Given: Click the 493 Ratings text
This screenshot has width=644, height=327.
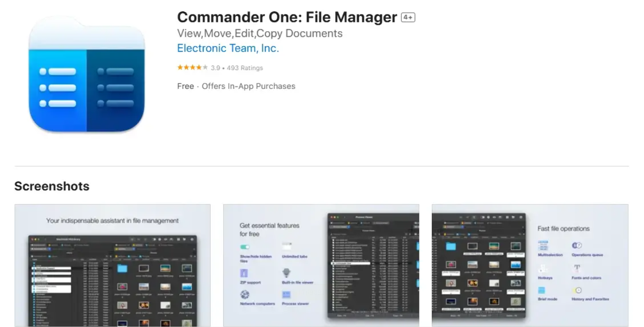Looking at the screenshot, I should tap(244, 68).
